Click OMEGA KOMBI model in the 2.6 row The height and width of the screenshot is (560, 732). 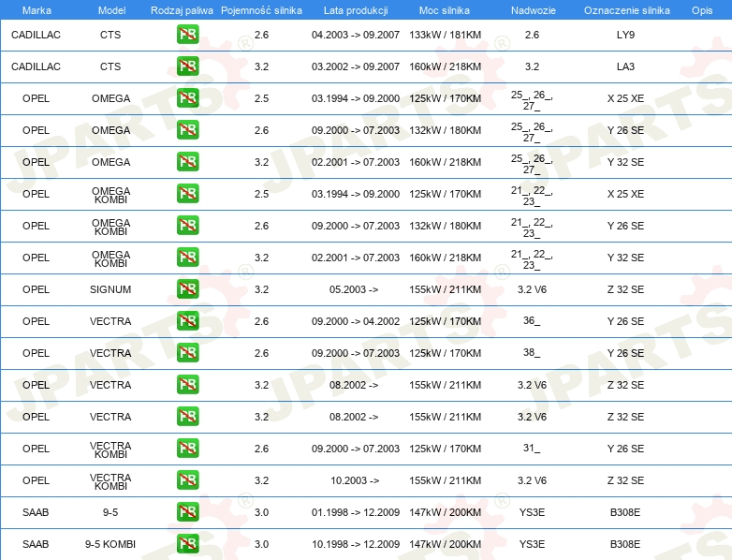pyautogui.click(x=111, y=227)
